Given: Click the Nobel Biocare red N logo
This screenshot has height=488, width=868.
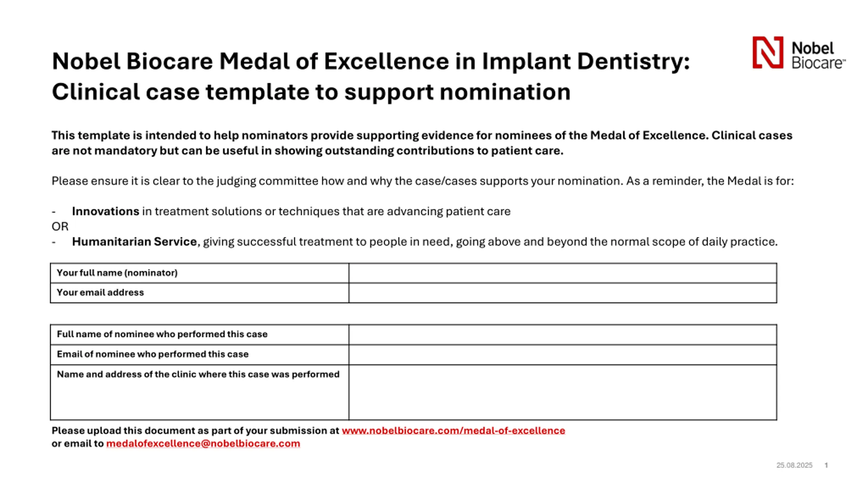Looking at the screenshot, I should 768,53.
